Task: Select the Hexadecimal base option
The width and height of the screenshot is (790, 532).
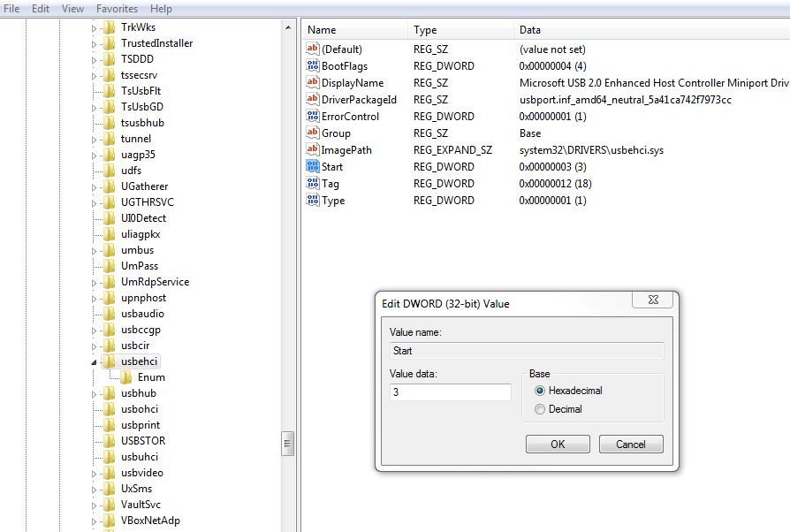Action: pos(540,391)
